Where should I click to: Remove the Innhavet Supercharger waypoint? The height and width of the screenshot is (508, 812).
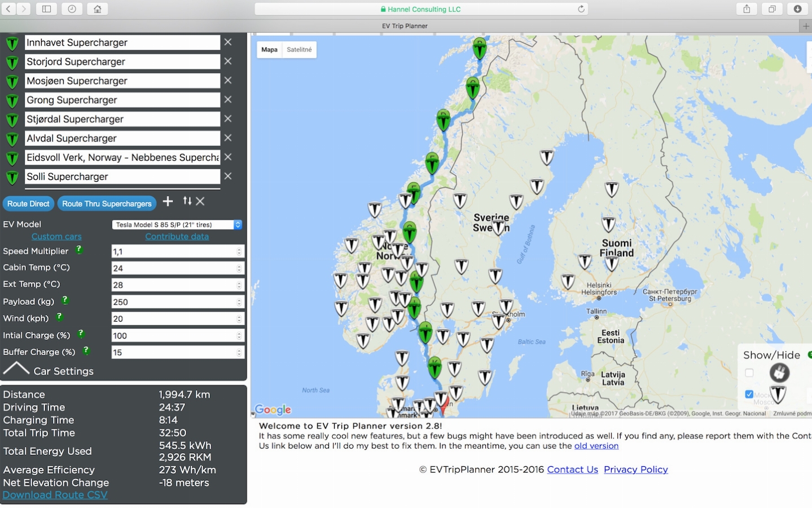tap(228, 42)
